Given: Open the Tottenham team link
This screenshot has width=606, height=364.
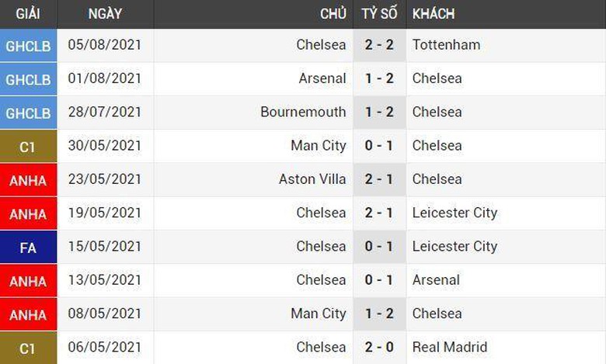Looking at the screenshot, I should click(x=446, y=45).
